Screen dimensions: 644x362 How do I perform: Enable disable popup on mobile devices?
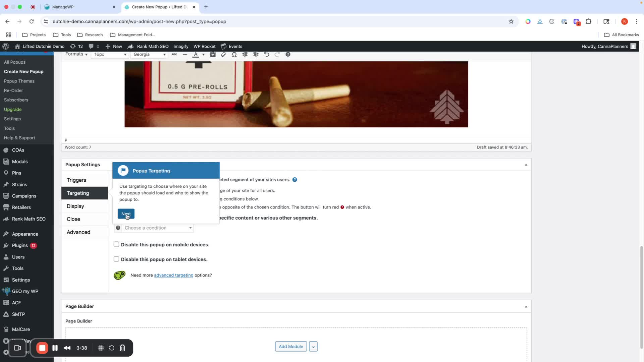tap(116, 244)
